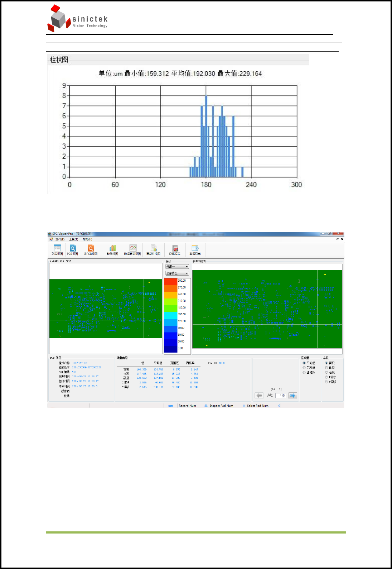Image resolution: width=392 pixels, height=569 pixels.
Task: Click the 多PCB视图 panel board image
Action: click(x=267, y=309)
